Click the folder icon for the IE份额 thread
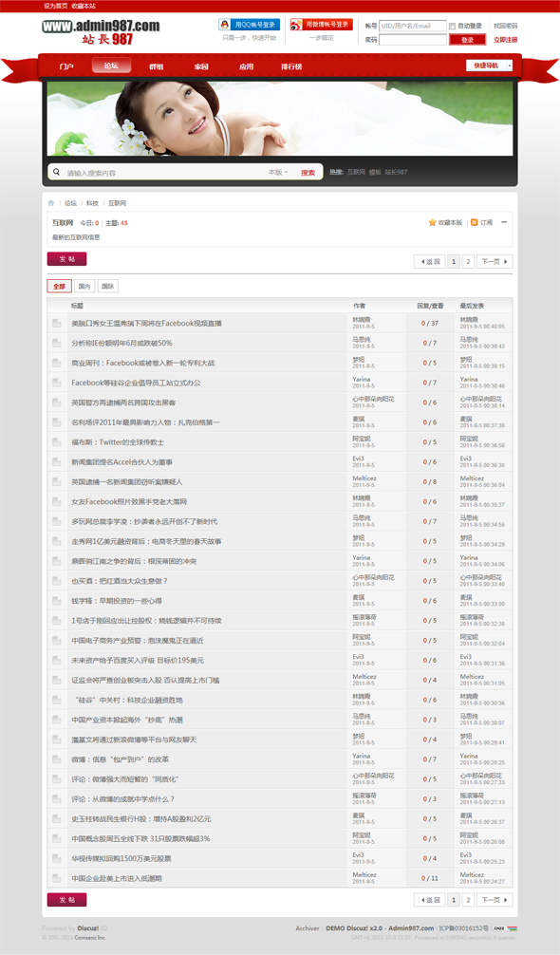Viewport: 560px width, 955px height. point(57,343)
